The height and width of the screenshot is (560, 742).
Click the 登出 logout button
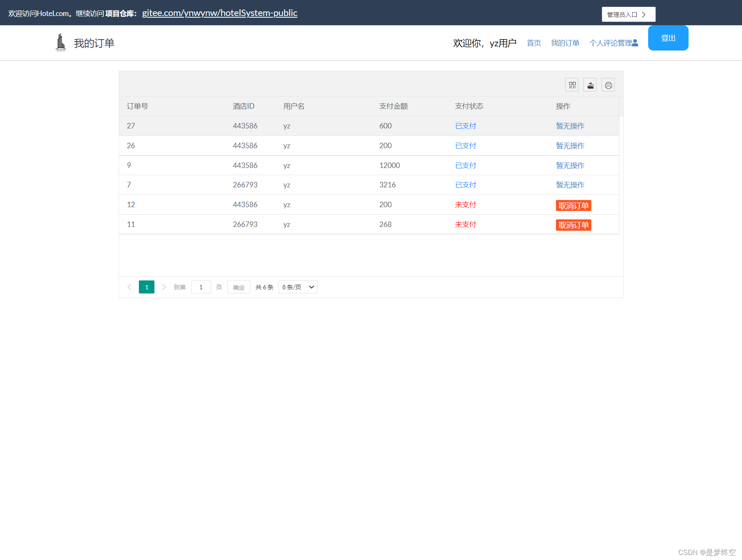tap(668, 38)
